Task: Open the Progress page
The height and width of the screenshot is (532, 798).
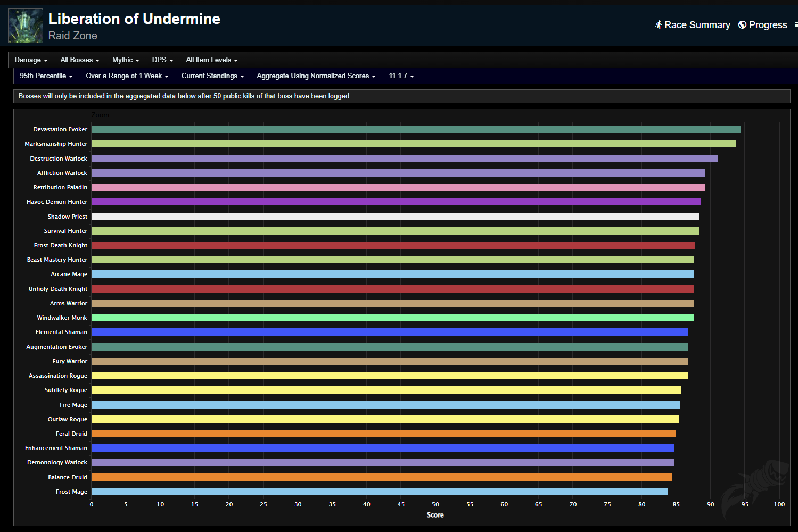Action: 763,24
